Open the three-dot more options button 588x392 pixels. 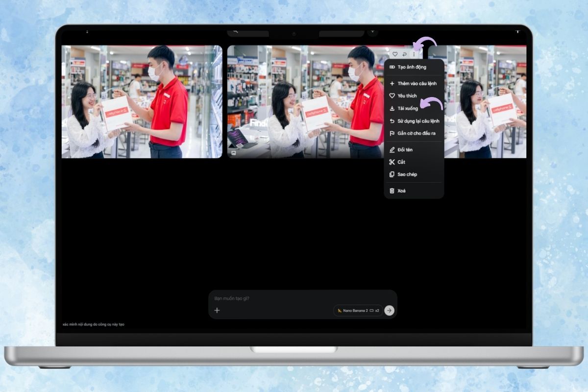(x=414, y=54)
